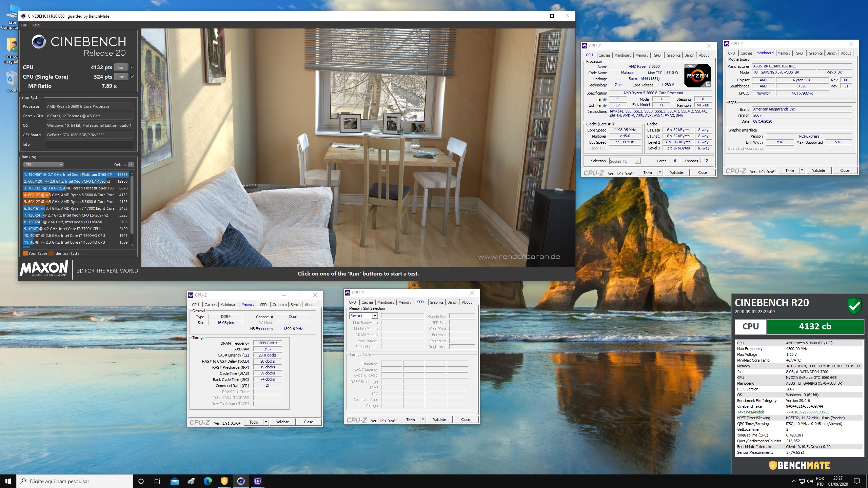This screenshot has width=868, height=488.
Task: Select ranking row Core i7-7700K CPU
Action: coord(76,229)
